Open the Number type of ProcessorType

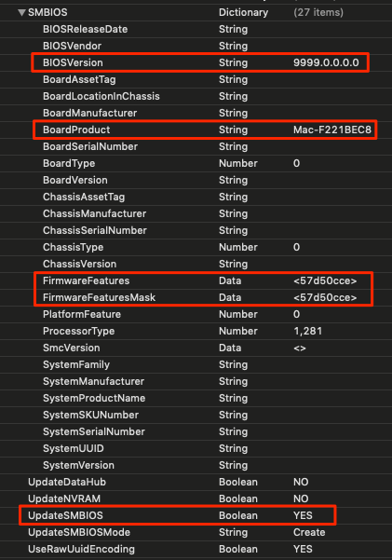tap(238, 332)
